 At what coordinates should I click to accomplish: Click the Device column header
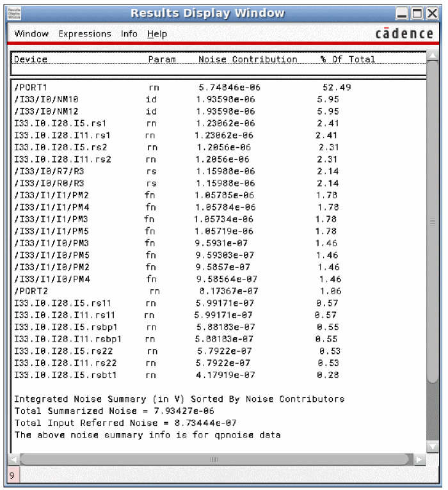[31, 59]
